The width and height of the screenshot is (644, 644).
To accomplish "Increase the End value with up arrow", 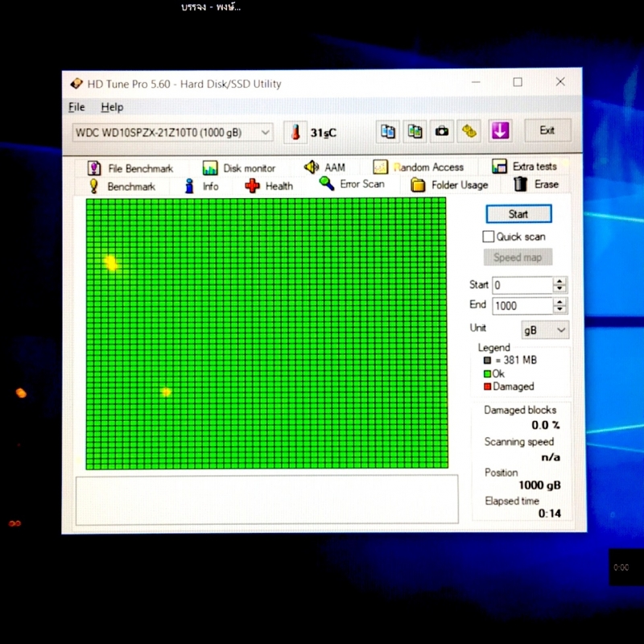I will tap(559, 301).
